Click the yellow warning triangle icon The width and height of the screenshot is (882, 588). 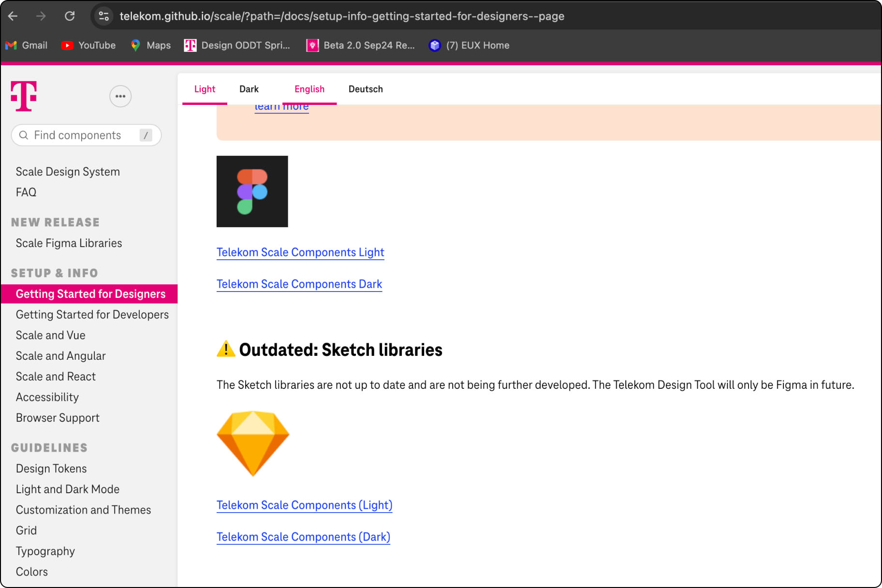pos(225,349)
